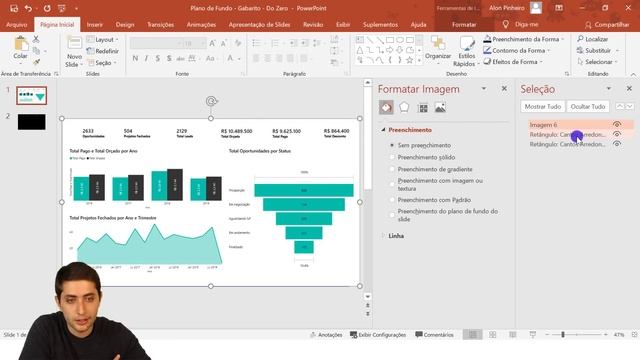Open the Formatar ribbon tab
The image size is (640, 360).
click(x=464, y=24)
